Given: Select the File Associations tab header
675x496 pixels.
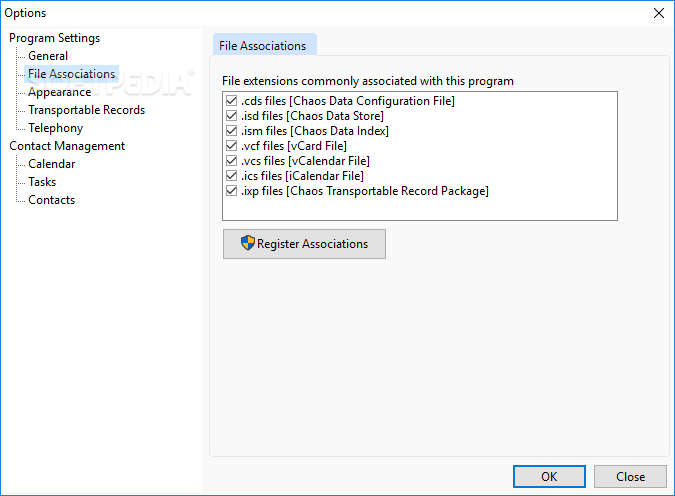Looking at the screenshot, I should pos(263,46).
